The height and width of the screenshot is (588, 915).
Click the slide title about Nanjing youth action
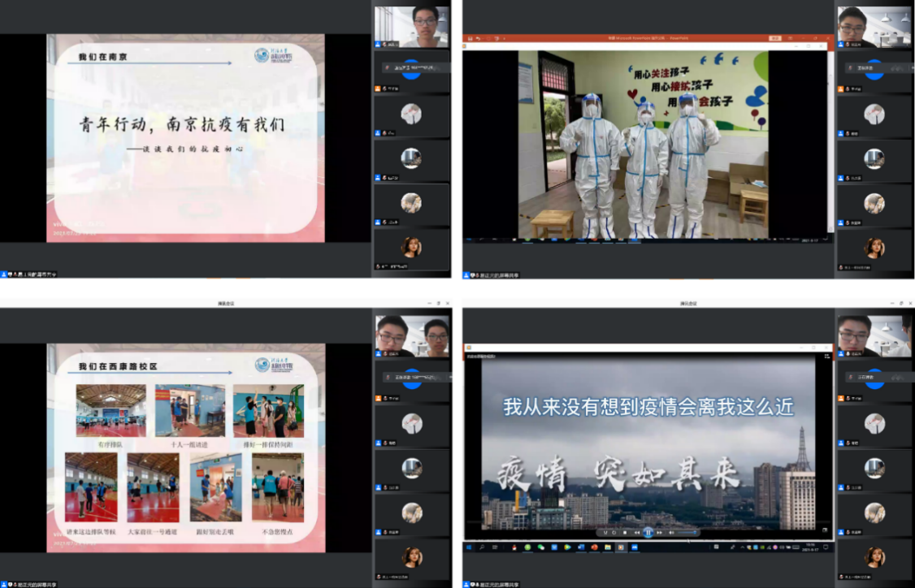coord(181,126)
